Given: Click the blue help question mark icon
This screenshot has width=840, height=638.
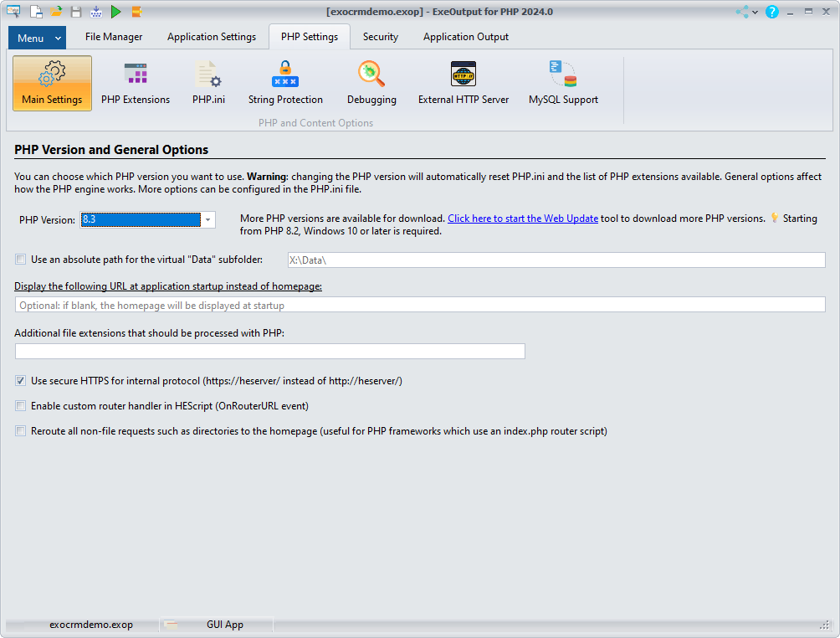Looking at the screenshot, I should tap(771, 12).
